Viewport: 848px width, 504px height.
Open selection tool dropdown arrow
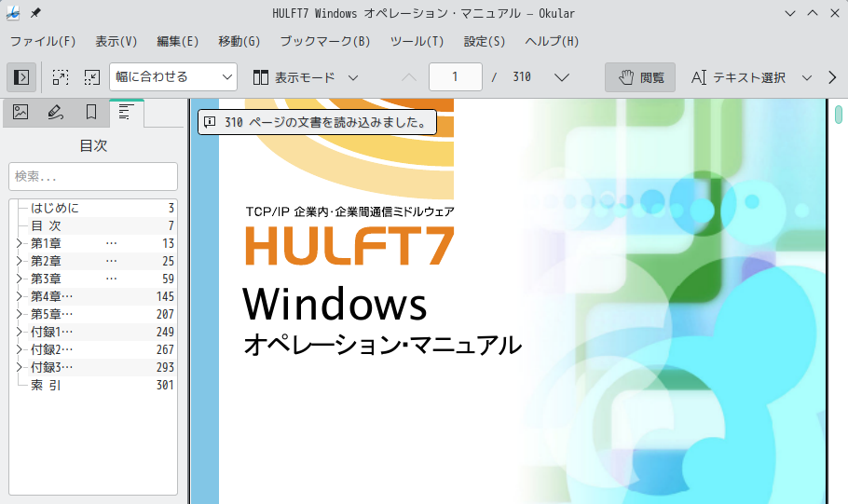click(806, 77)
